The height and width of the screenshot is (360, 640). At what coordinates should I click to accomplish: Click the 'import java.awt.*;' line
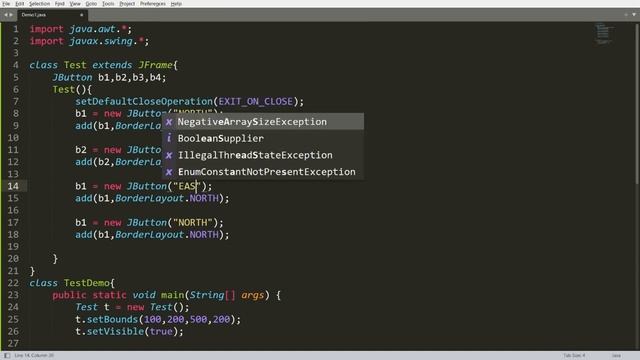pyautogui.click(x=80, y=29)
